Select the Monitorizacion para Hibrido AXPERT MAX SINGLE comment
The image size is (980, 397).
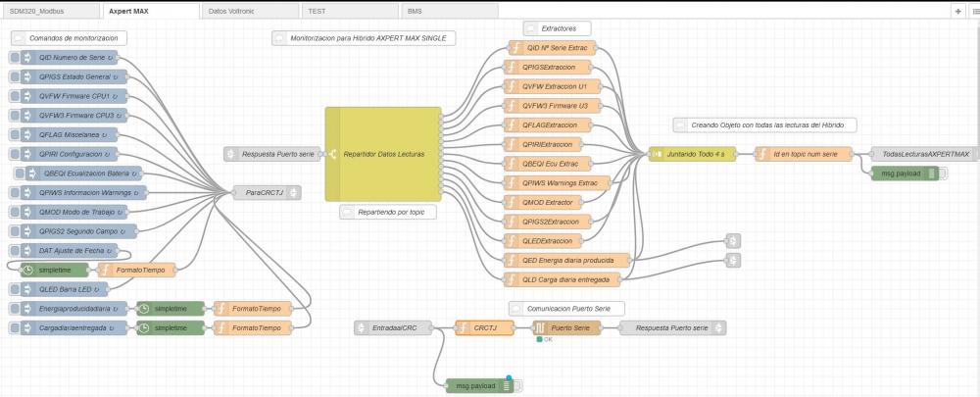[x=364, y=38]
